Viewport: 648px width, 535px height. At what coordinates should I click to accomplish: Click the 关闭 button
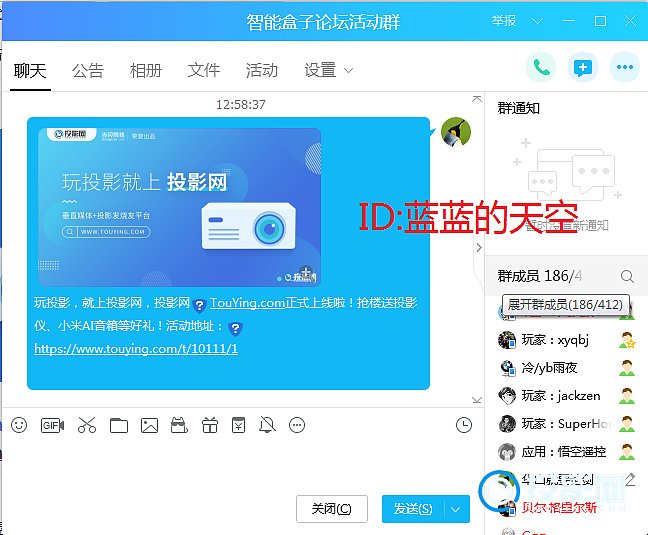click(331, 509)
